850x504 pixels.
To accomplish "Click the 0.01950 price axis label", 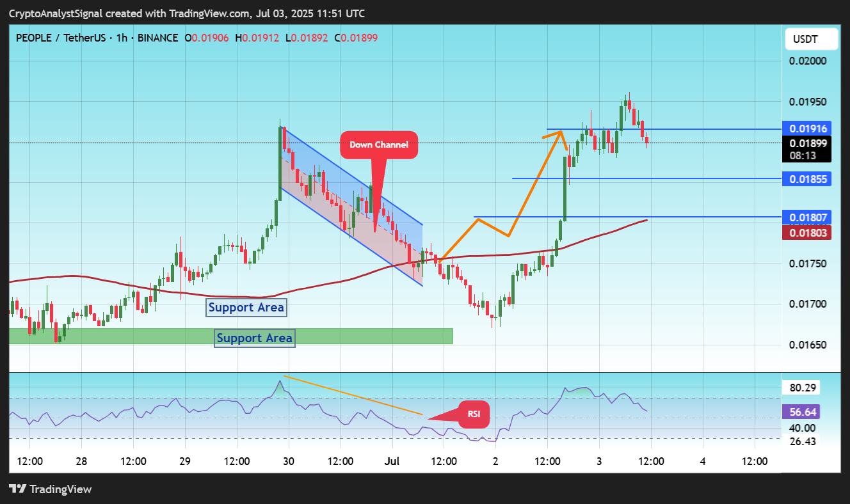I will (807, 102).
